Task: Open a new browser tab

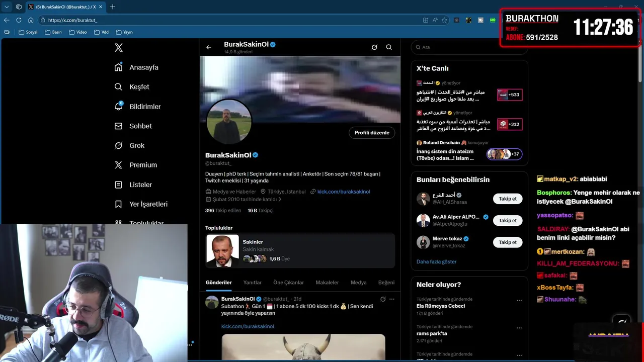Action: point(113,7)
